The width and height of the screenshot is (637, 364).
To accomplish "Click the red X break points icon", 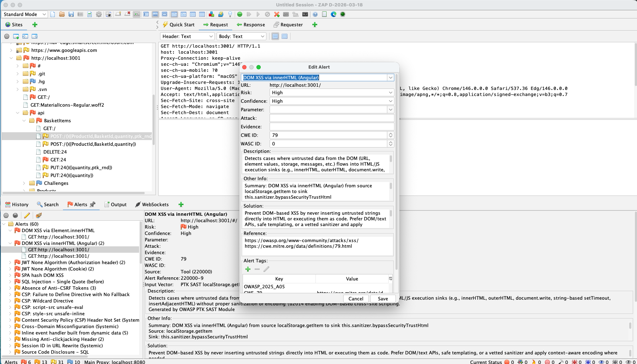I will coord(277,14).
